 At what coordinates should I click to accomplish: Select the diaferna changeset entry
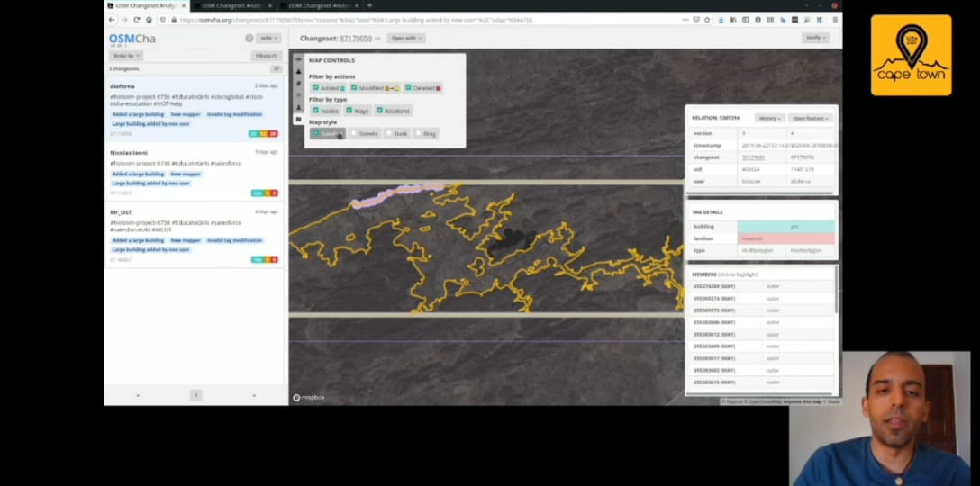coord(195,110)
